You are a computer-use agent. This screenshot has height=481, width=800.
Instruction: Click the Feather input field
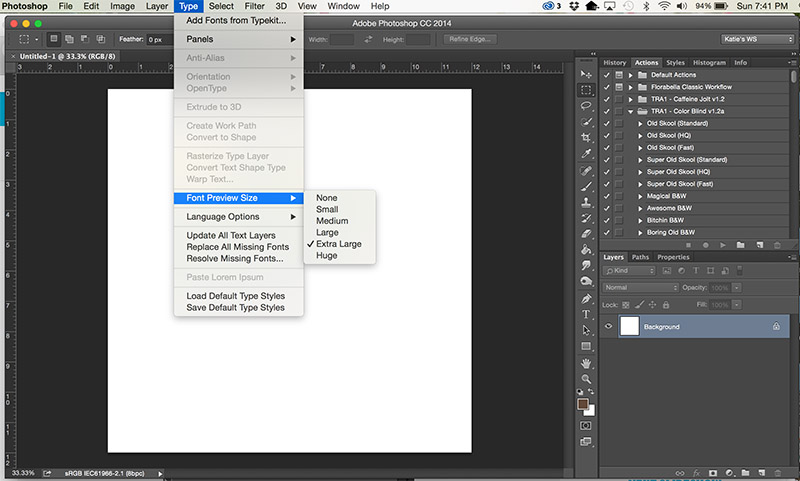tap(159, 39)
